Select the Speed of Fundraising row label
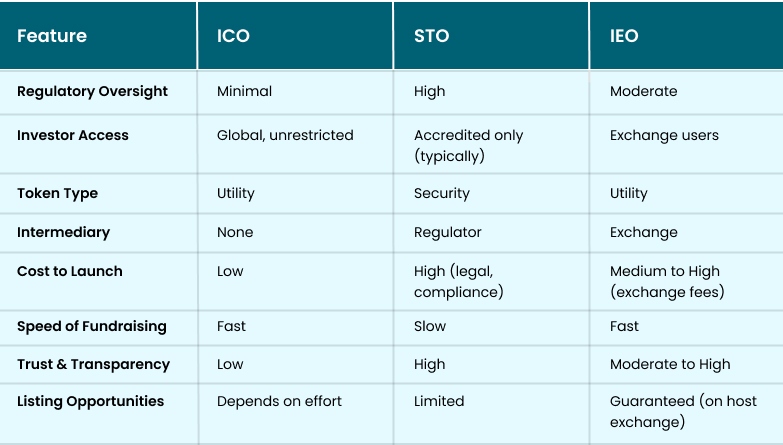The height and width of the screenshot is (445, 783). tap(92, 326)
